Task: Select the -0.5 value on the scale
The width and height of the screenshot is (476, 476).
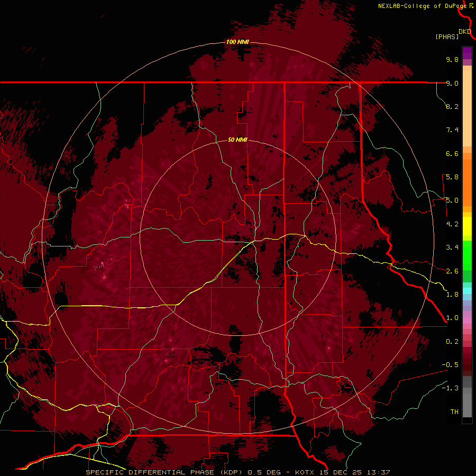Action: (x=450, y=365)
